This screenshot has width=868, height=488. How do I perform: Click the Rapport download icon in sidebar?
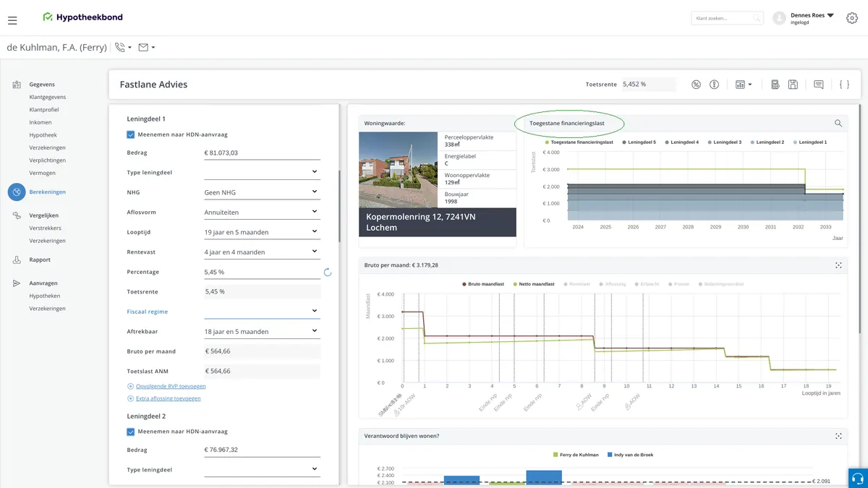click(17, 260)
